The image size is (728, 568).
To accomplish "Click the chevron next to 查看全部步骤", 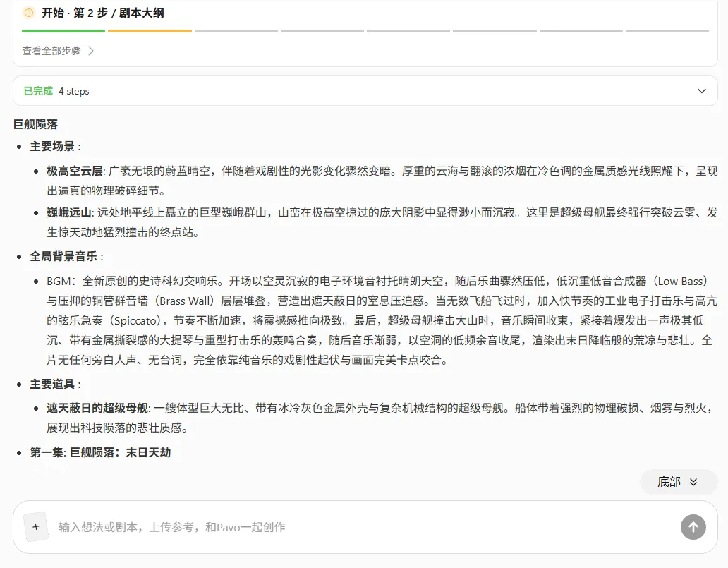I will pos(91,51).
